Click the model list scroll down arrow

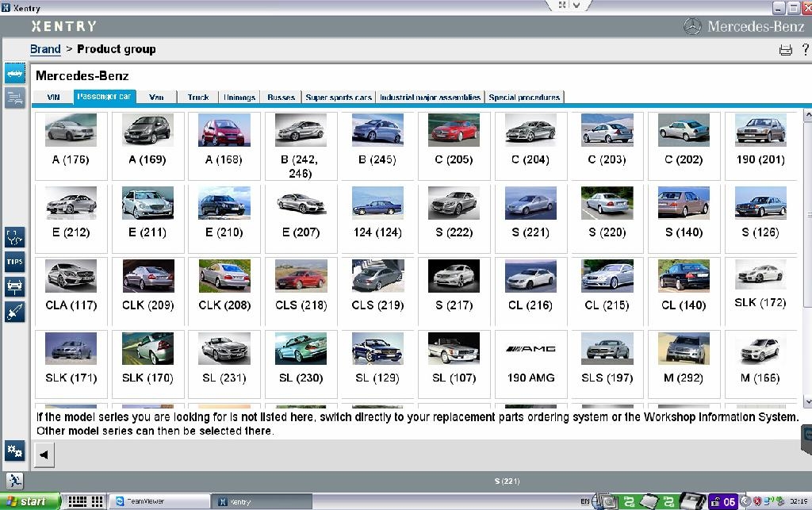click(x=807, y=402)
